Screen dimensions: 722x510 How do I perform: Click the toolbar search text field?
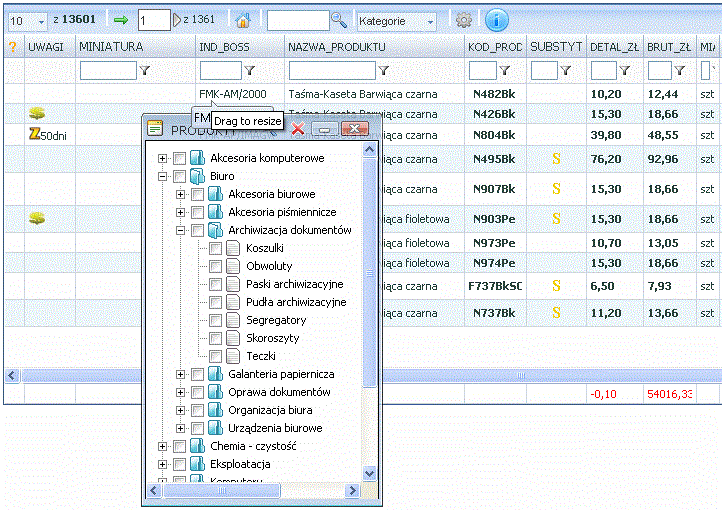pos(298,20)
